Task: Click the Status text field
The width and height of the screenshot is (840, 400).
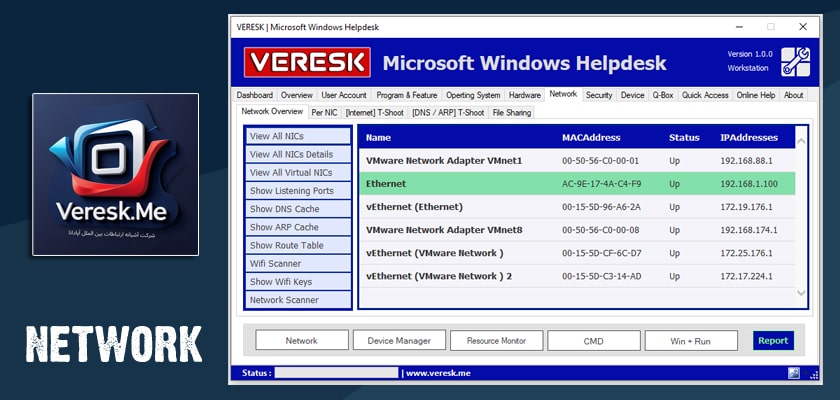Action: [x=336, y=373]
